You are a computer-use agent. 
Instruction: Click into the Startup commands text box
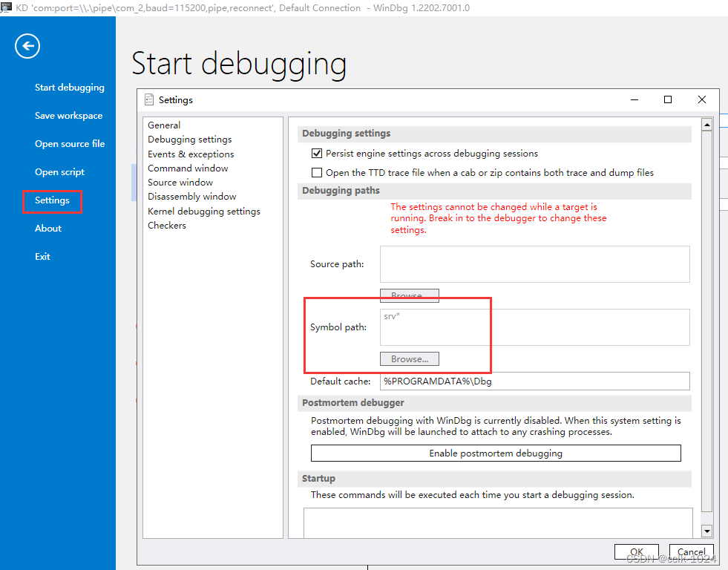[498, 523]
